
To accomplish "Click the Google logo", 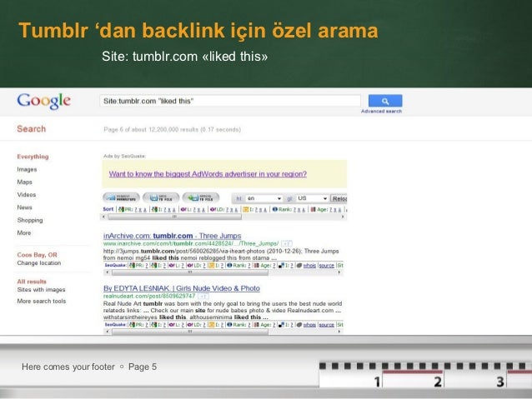I will 44,101.
